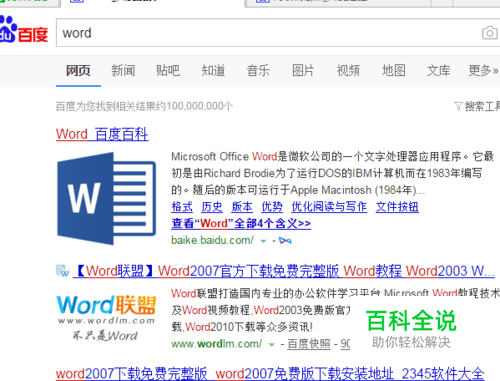Expand dropdown arrow next to baike.baidu.com/
500x381 pixels.
263,241
